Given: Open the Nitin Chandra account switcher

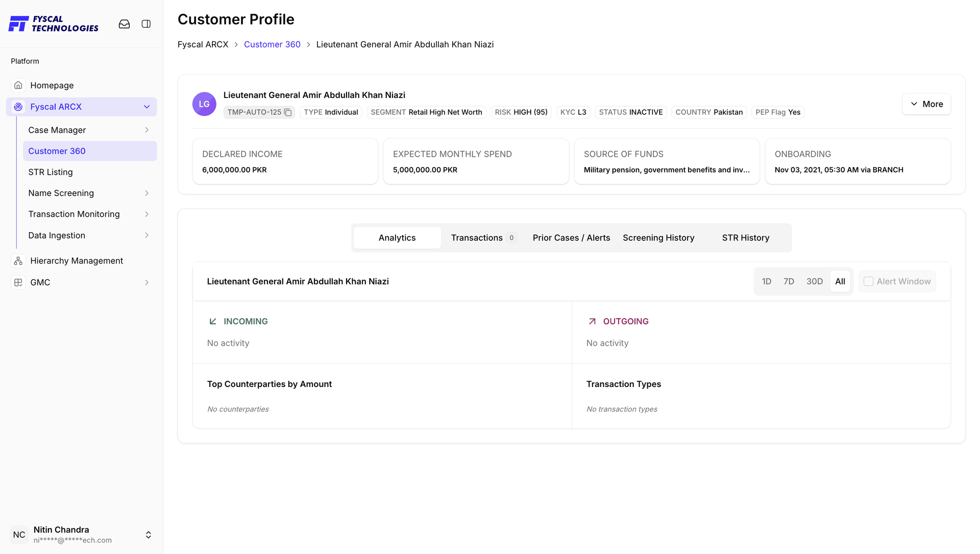Looking at the screenshot, I should pyautogui.click(x=148, y=535).
